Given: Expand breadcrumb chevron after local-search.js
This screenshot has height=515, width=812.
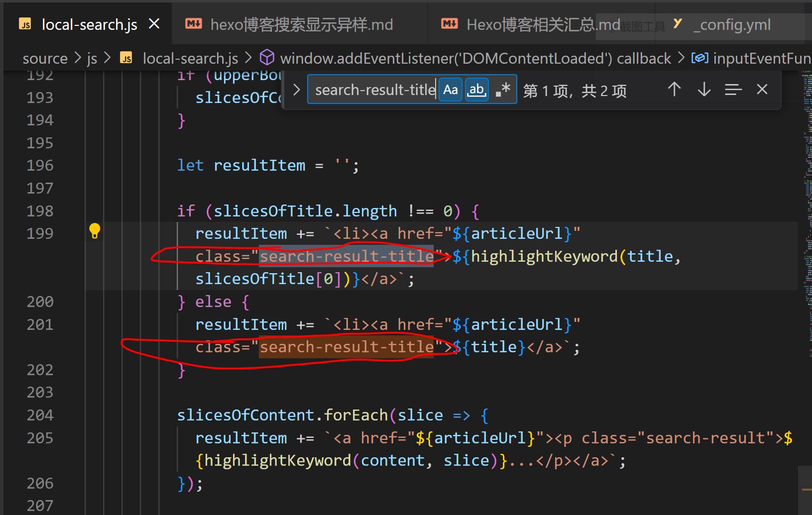Looking at the screenshot, I should pos(248,58).
